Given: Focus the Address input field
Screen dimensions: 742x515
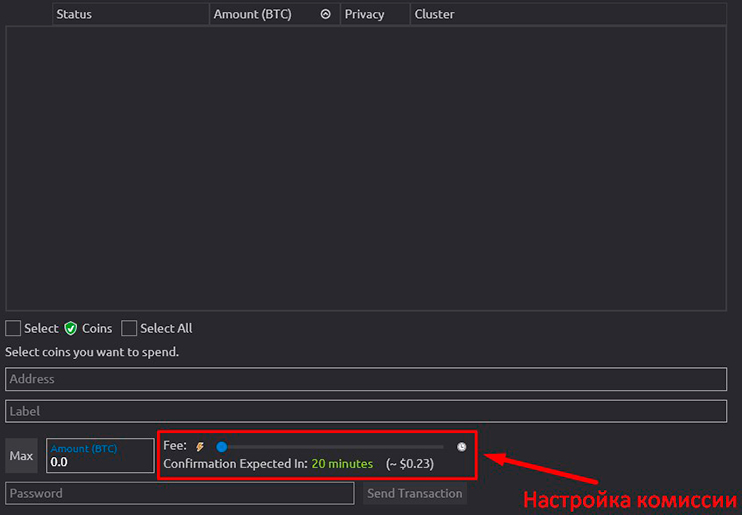Looking at the screenshot, I should 366,379.
